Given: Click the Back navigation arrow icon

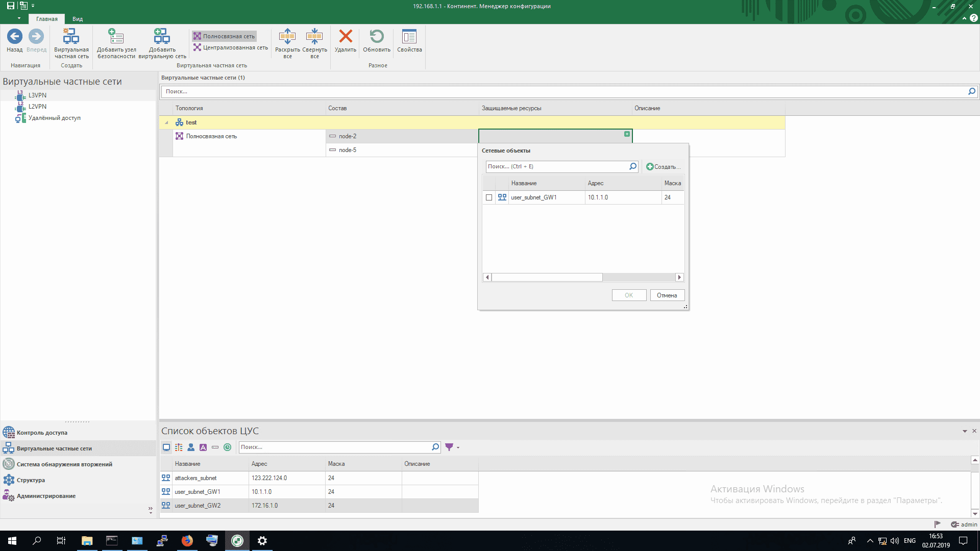Looking at the screenshot, I should tap(14, 37).
